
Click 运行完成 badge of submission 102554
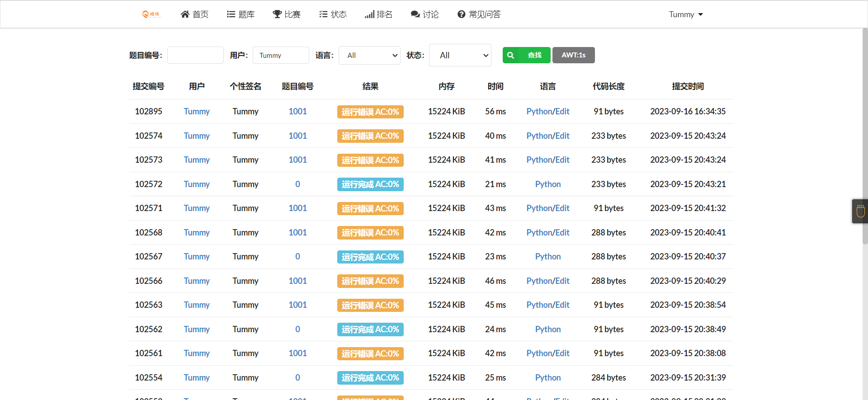point(370,378)
